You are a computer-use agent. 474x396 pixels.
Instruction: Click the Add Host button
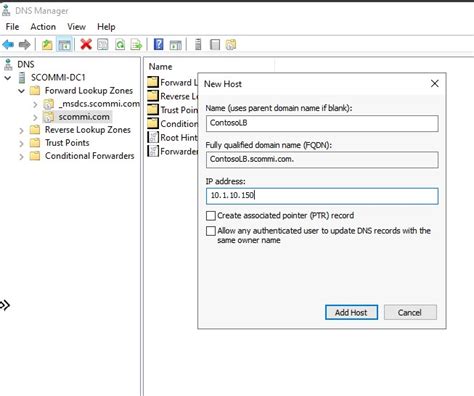tap(351, 312)
